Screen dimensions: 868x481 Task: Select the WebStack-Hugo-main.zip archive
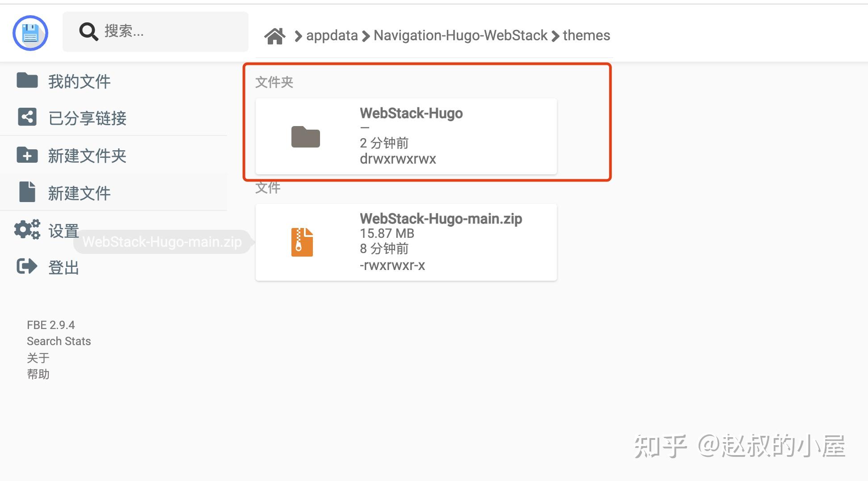pos(406,241)
